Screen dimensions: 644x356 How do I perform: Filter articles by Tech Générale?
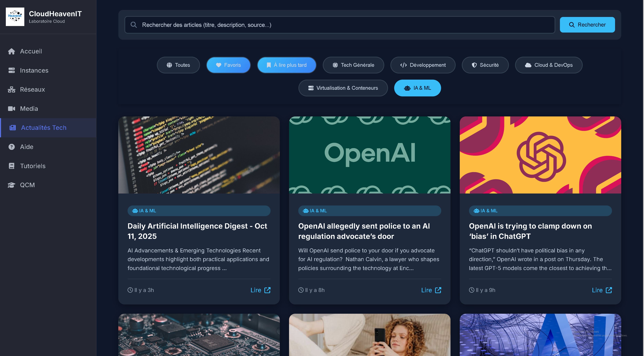[353, 65]
